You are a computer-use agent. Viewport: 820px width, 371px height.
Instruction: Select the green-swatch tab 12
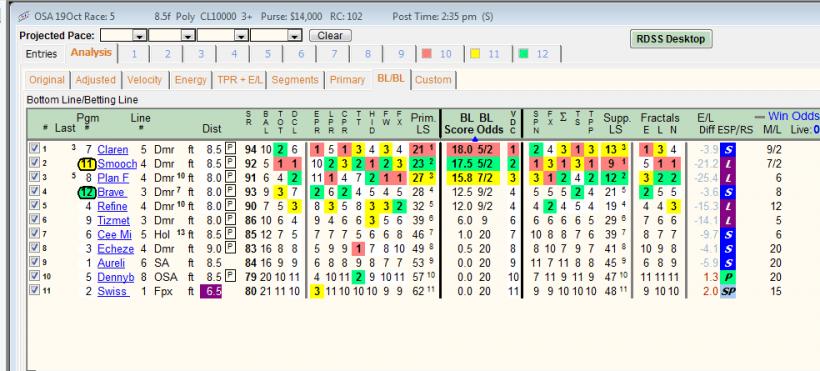click(x=536, y=54)
